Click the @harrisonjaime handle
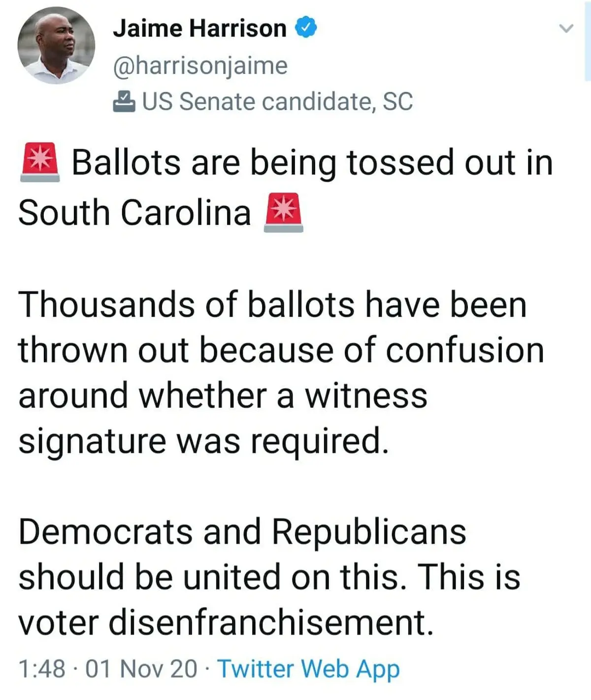591x700 pixels. (200, 66)
